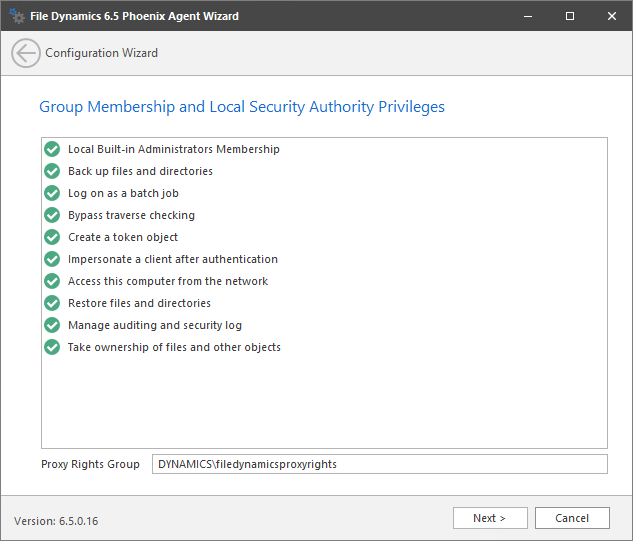Viewport: 633px width, 541px height.
Task: Select the Configuration Wizard label
Action: click(x=101, y=53)
